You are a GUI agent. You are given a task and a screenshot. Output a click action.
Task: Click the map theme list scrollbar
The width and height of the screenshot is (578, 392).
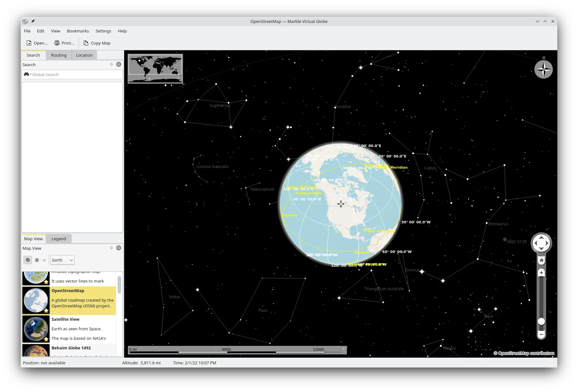119,285
